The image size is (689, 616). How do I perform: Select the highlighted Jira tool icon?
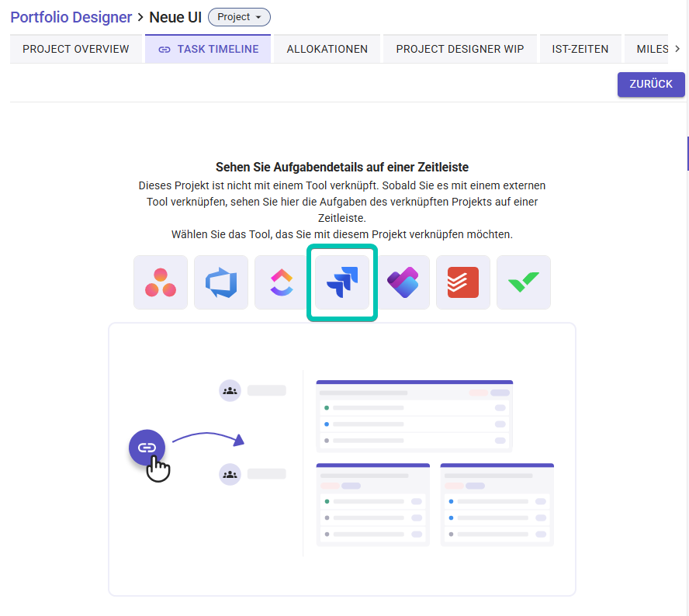click(x=342, y=282)
